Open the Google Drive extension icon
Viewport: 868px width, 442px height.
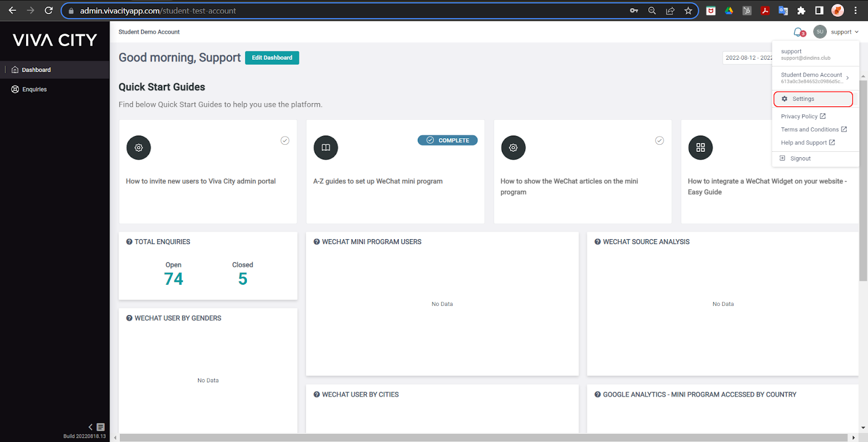[x=729, y=10]
